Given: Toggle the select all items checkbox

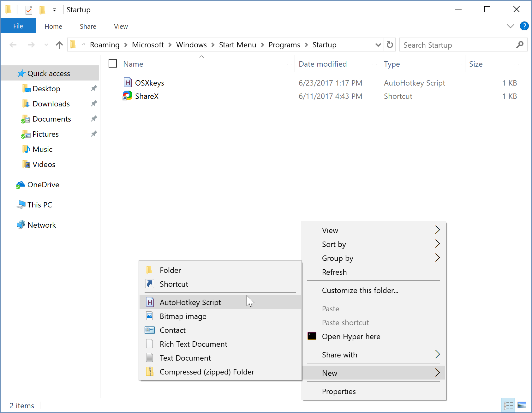Looking at the screenshot, I should click(x=113, y=63).
